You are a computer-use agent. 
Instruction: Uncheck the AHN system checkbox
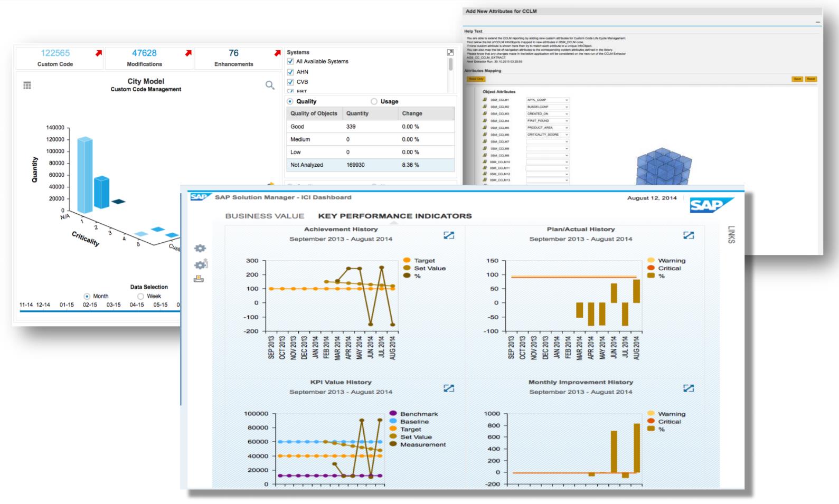(x=290, y=72)
